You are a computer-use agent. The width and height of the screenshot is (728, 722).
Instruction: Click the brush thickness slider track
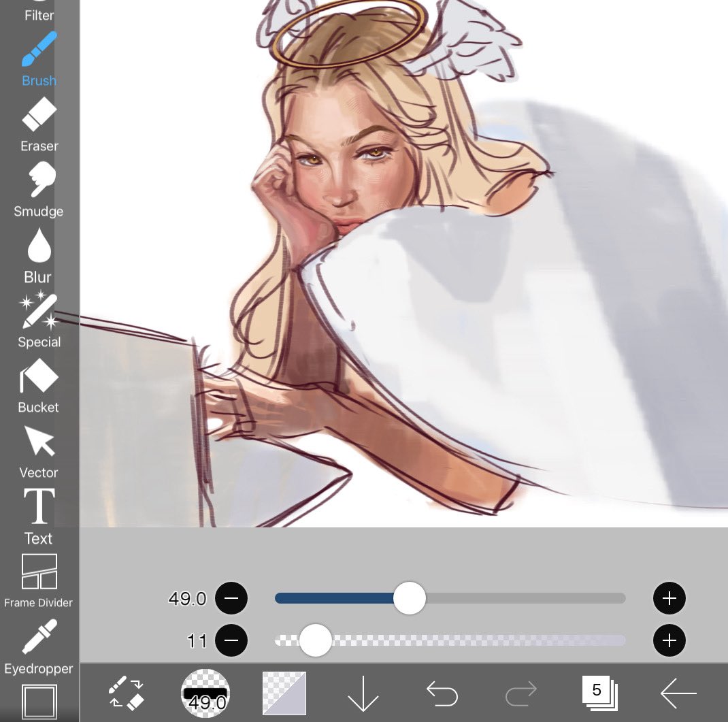pos(450,598)
